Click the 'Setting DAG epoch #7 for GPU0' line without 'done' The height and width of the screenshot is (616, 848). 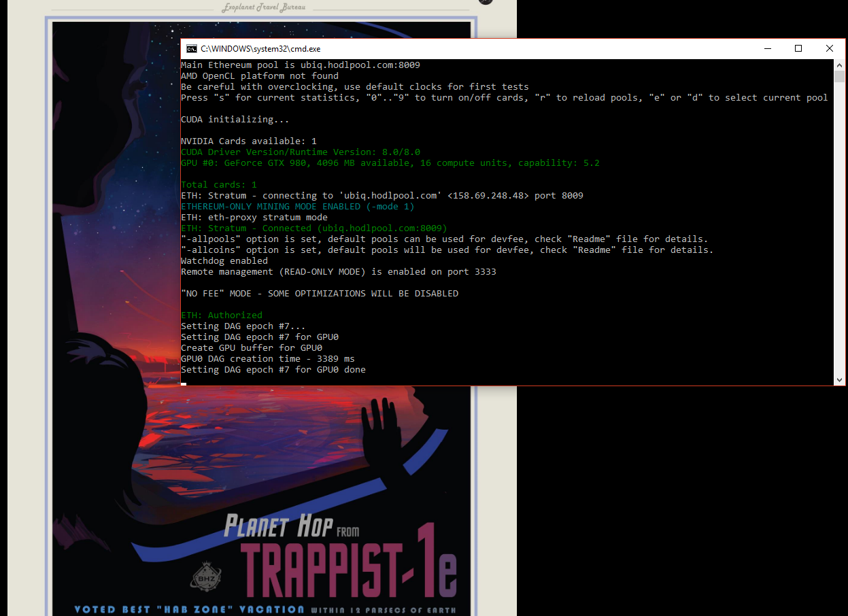pyautogui.click(x=259, y=337)
